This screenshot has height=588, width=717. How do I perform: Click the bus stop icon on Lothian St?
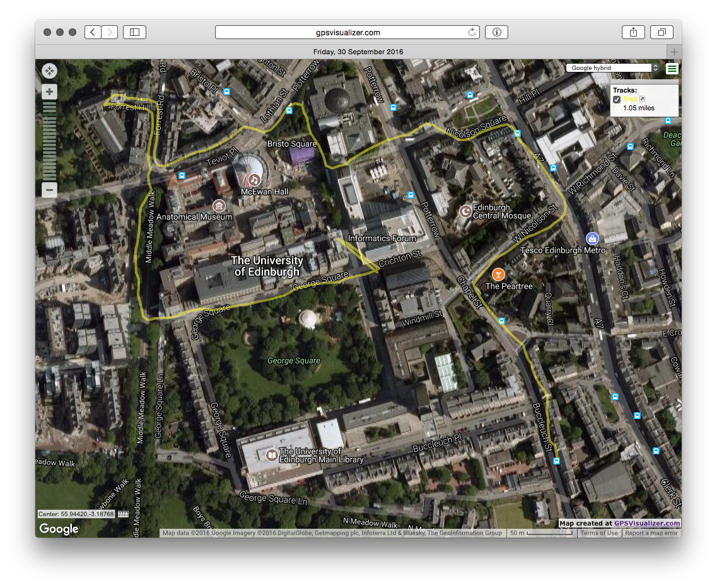[x=289, y=110]
